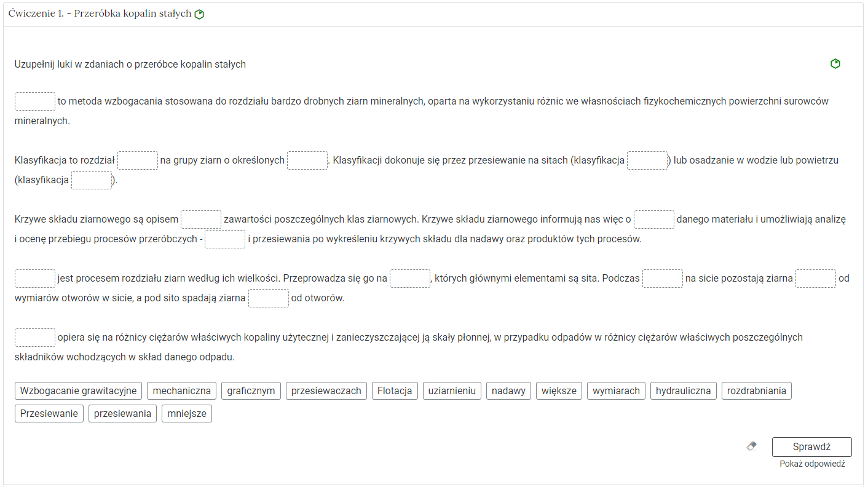The width and height of the screenshot is (868, 487).
Task: Select the 'Wzbogacanie grawitacyjne' word tile
Action: 78,391
